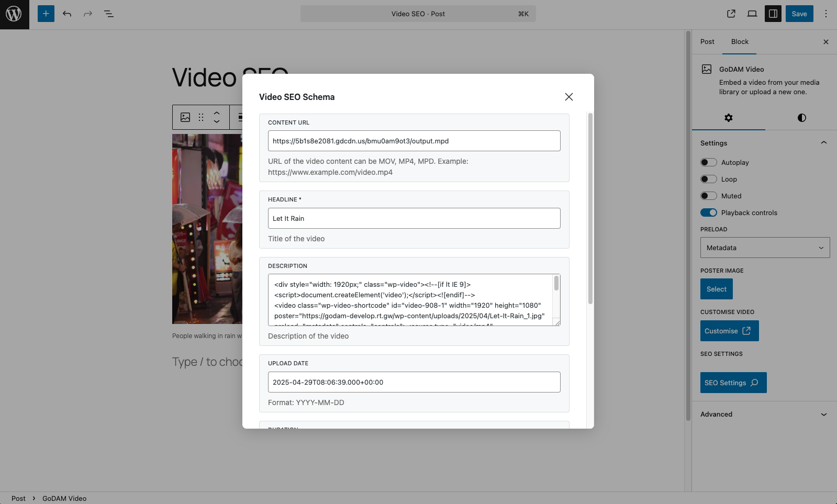Click the rainy street video thumbnail
This screenshot has width=837, height=504.
[207, 229]
